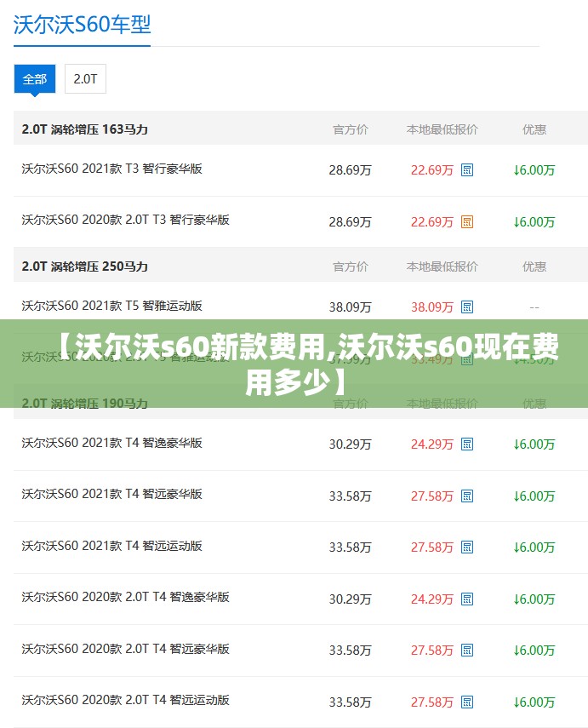Open 沃尔沃S60 2021款 T5 智雅运动版 link
This screenshot has height=728, width=588.
[111, 306]
